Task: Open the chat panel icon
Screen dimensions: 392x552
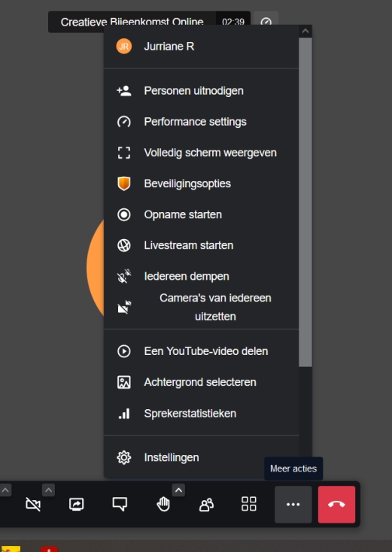Action: pyautogui.click(x=120, y=504)
